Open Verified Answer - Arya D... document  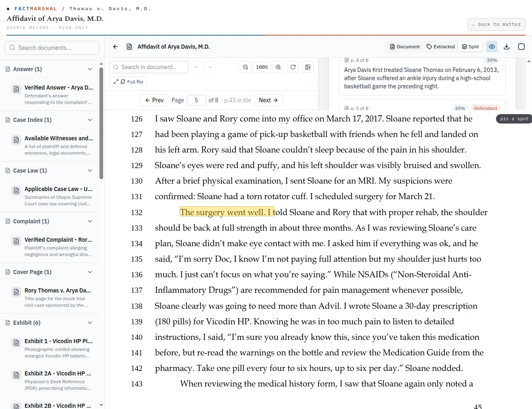pyautogui.click(x=49, y=94)
